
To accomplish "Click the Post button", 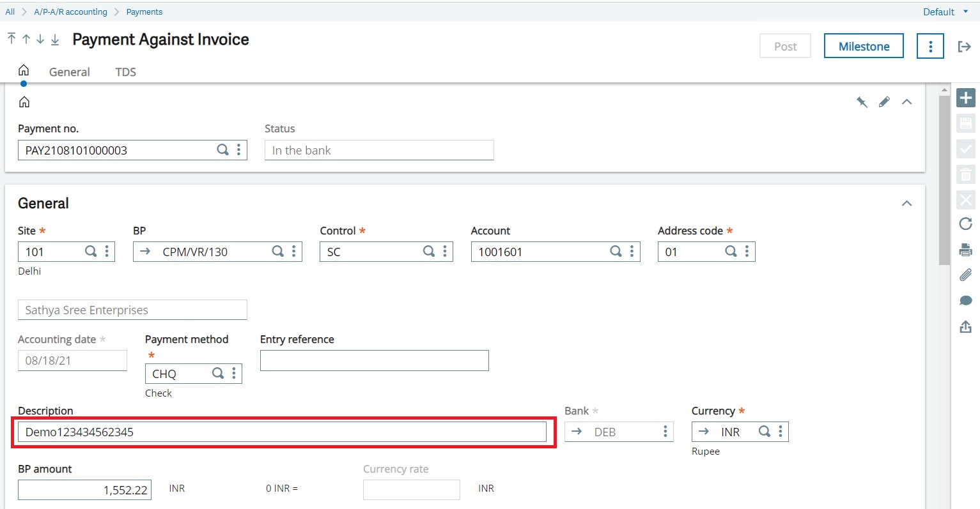I will pyautogui.click(x=785, y=46).
